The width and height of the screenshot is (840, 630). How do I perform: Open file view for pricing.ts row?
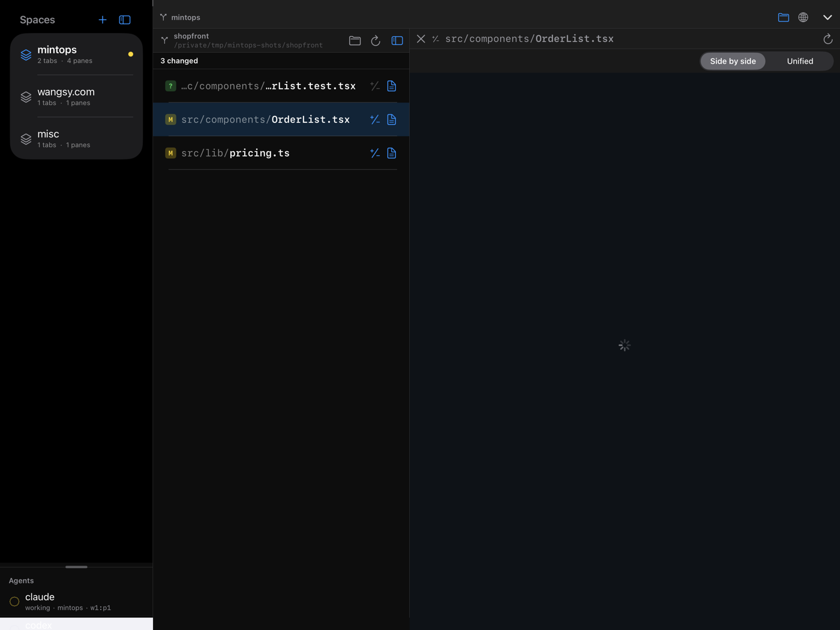click(x=392, y=153)
